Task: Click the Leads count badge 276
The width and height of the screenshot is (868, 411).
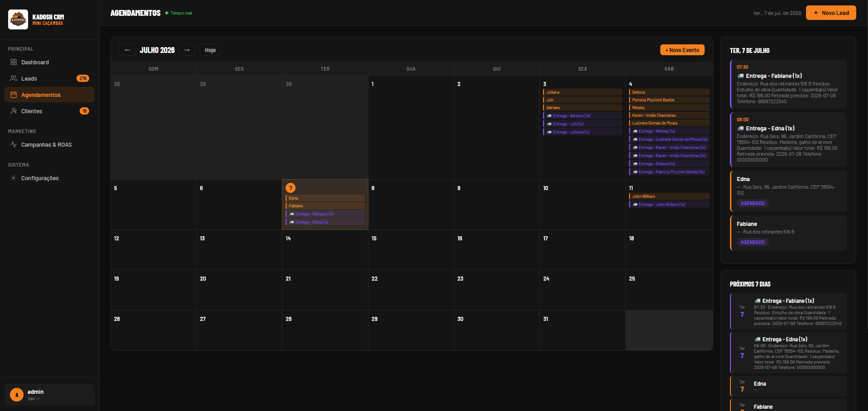Action: 83,78
